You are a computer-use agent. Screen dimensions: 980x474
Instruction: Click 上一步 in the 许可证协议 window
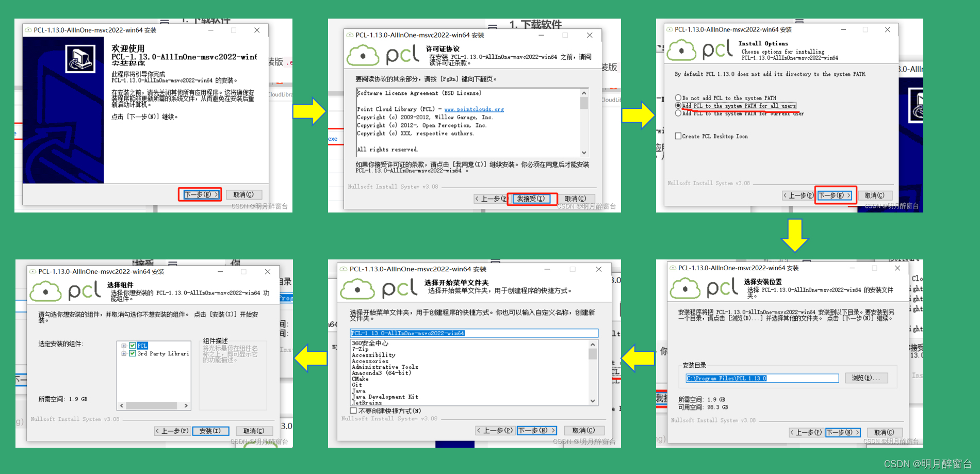(x=491, y=199)
